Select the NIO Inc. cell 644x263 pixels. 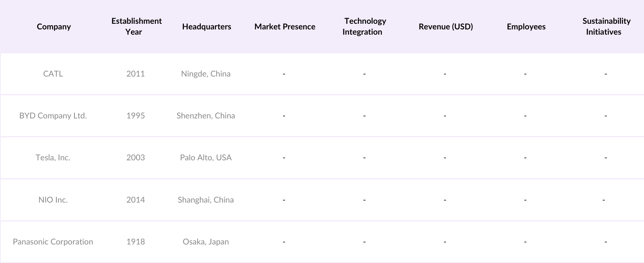53,200
